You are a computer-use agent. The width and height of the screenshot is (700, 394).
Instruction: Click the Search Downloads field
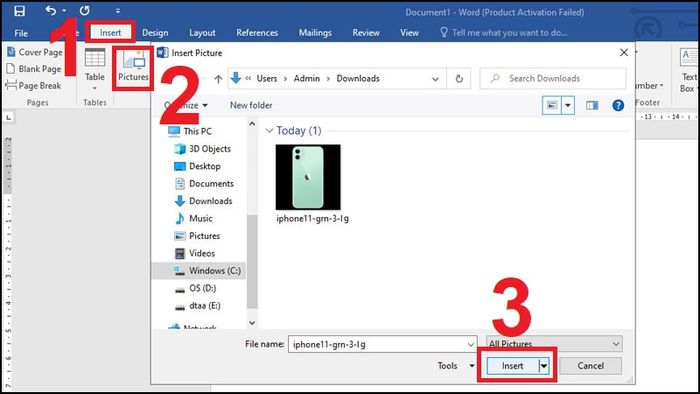[553, 79]
